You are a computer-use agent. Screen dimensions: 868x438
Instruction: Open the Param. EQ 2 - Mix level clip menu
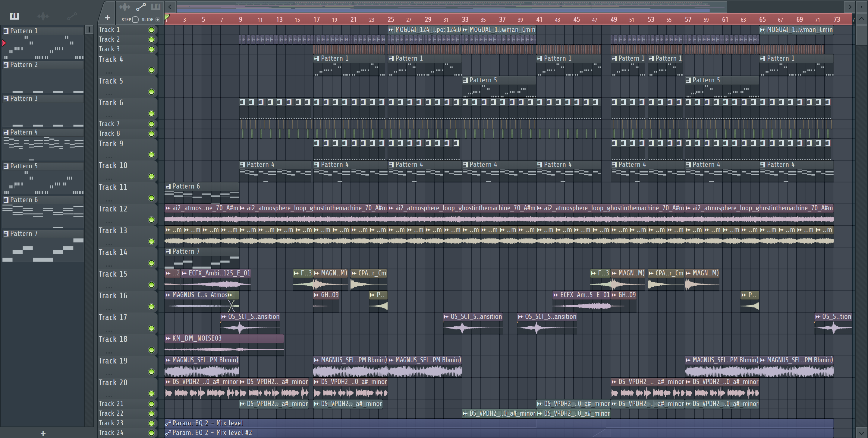(168, 423)
